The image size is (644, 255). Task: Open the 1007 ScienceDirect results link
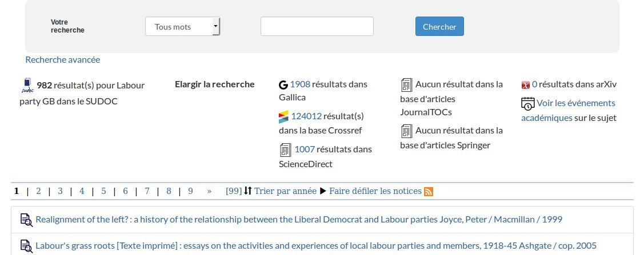click(305, 149)
